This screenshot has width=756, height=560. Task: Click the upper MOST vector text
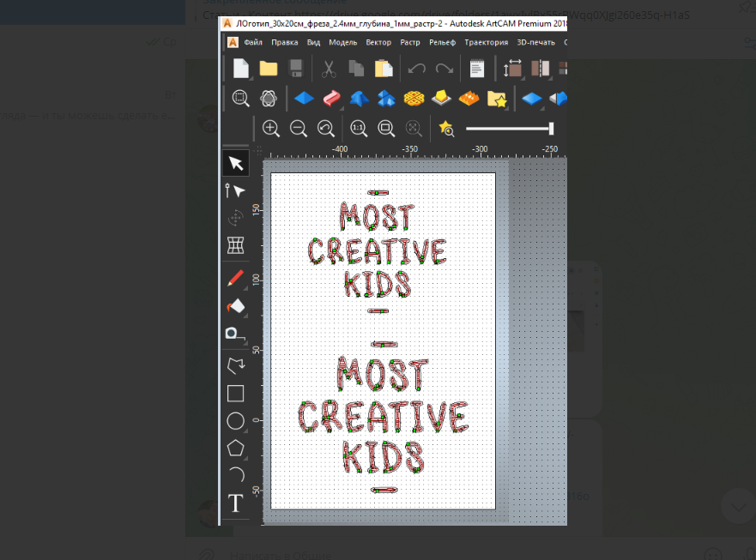tap(377, 215)
